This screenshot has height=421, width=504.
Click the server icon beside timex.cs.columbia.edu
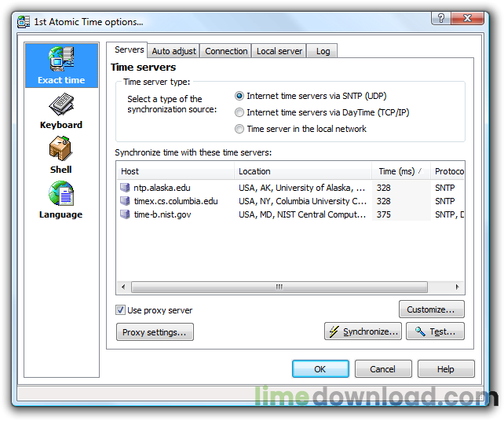[125, 201]
